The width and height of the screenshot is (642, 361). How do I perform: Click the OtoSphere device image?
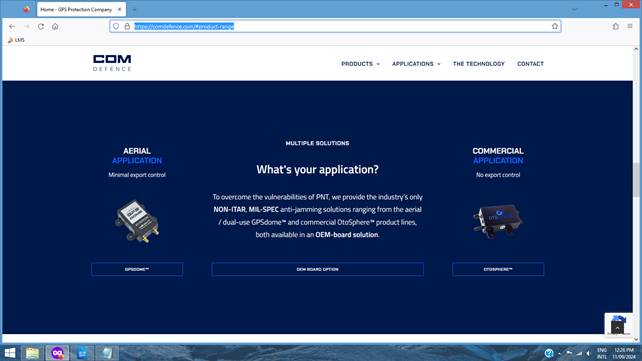pyautogui.click(x=498, y=221)
